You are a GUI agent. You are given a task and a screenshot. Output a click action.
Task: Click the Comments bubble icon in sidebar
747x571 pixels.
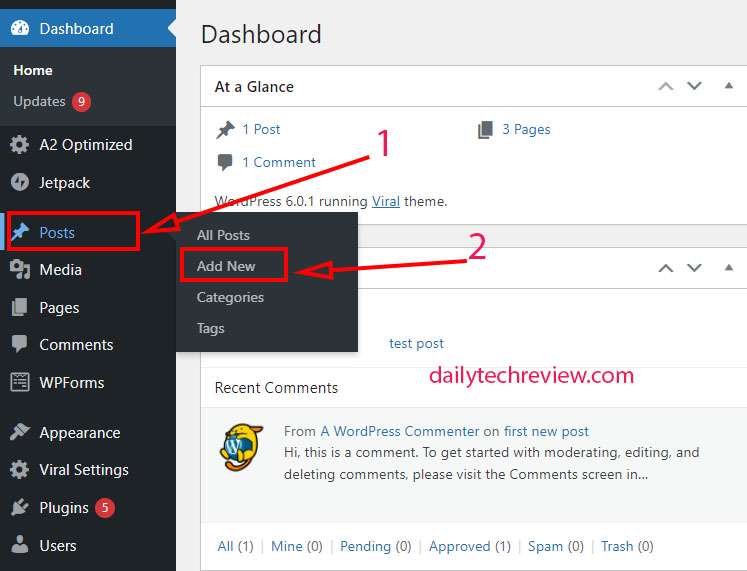coord(20,344)
